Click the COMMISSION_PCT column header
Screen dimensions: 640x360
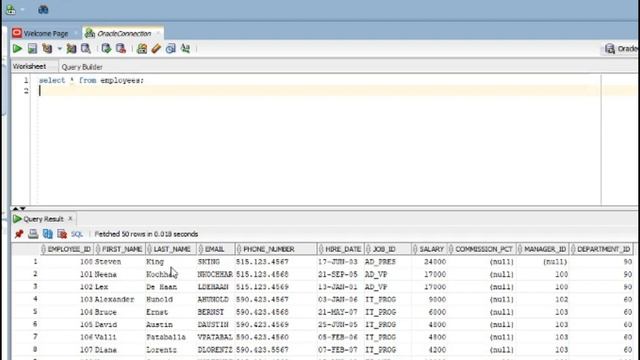[x=482, y=249]
